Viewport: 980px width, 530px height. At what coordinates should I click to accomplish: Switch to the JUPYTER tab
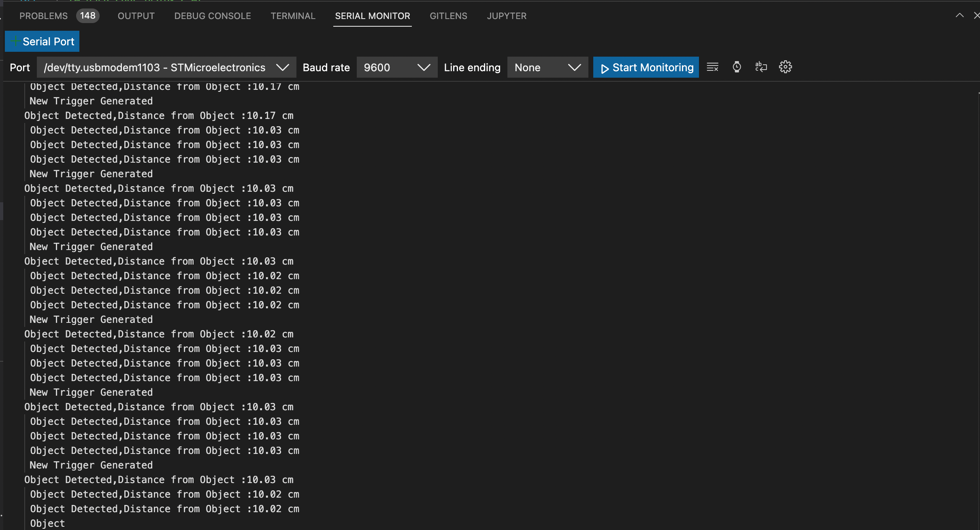[x=506, y=16]
